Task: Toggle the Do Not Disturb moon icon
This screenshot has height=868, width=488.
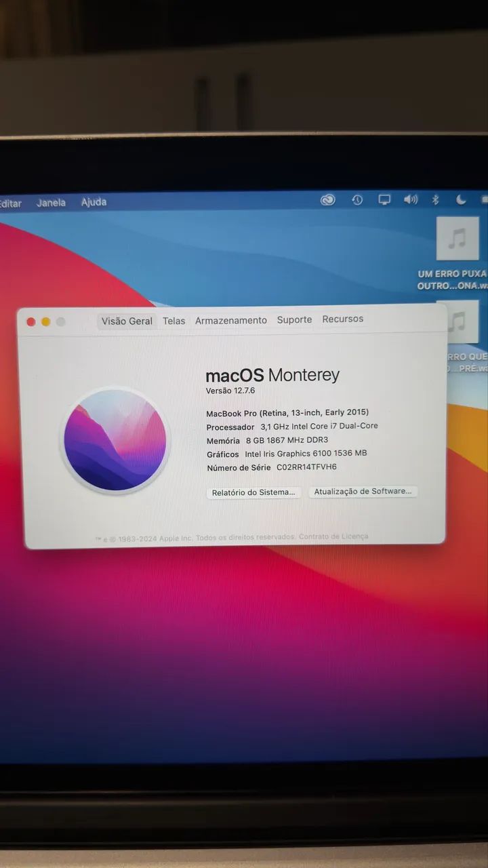Action: 461,199
